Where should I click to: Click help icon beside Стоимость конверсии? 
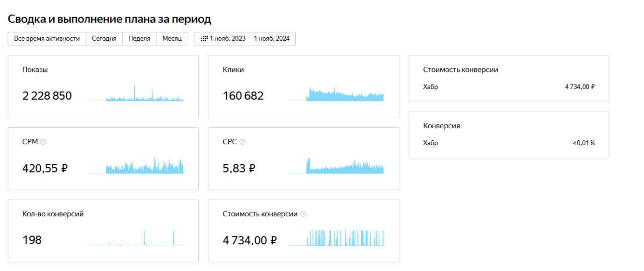click(x=303, y=214)
